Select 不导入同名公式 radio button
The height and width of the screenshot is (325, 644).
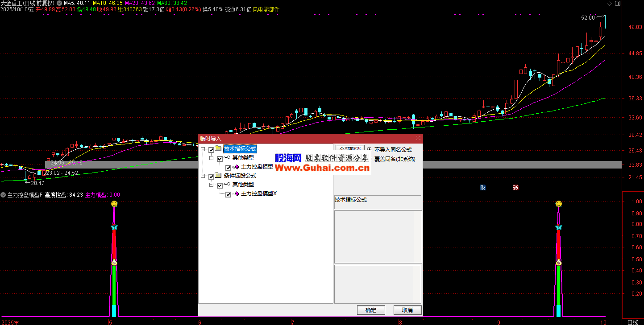(x=369, y=150)
